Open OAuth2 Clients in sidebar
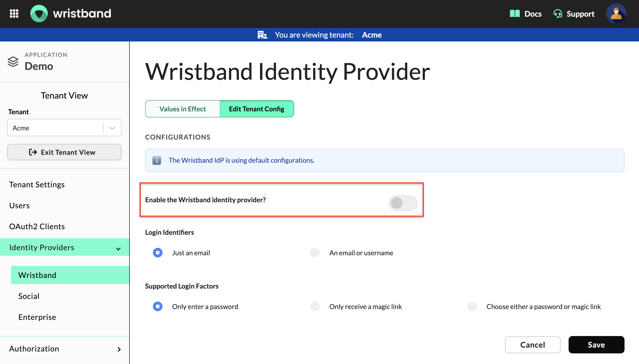639x364 pixels. pos(37,227)
